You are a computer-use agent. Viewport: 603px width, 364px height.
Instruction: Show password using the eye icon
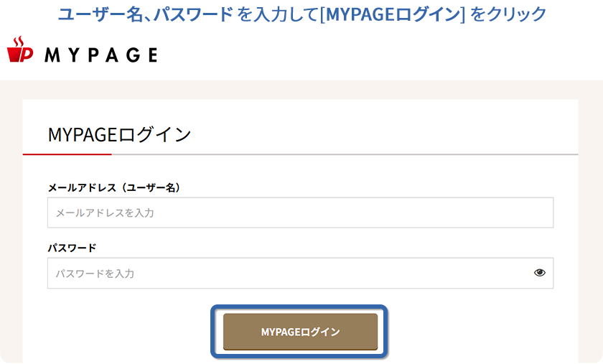(540, 273)
